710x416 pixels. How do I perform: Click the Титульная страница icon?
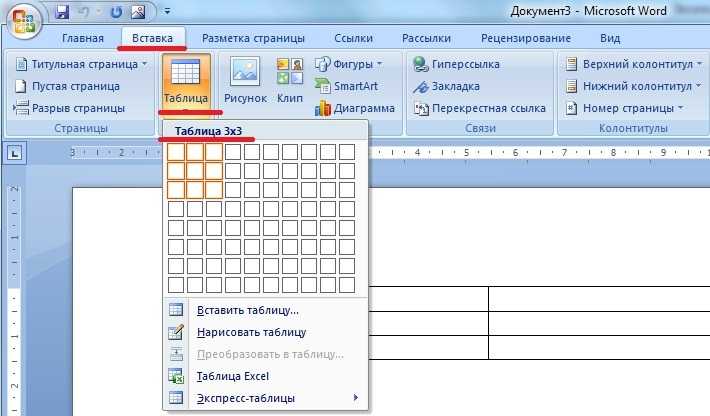pyautogui.click(x=21, y=64)
